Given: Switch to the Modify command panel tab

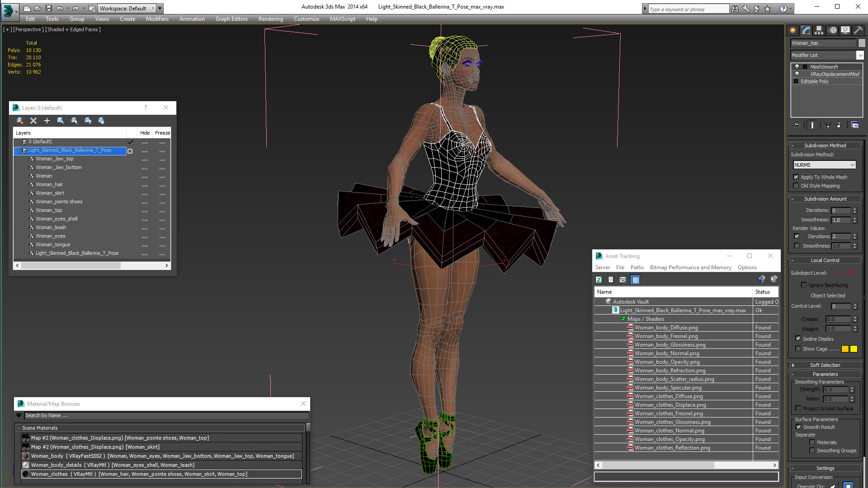Looking at the screenshot, I should point(806,30).
